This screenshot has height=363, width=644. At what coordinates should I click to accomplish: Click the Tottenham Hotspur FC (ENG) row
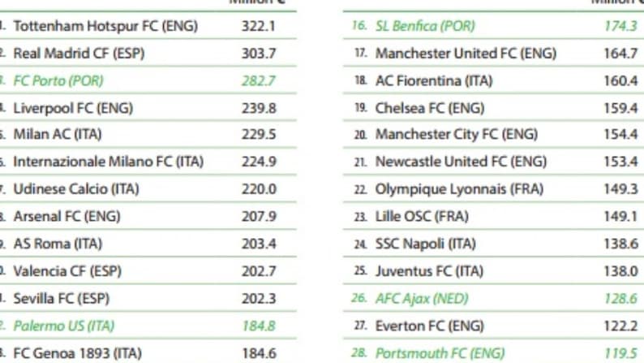pos(148,26)
